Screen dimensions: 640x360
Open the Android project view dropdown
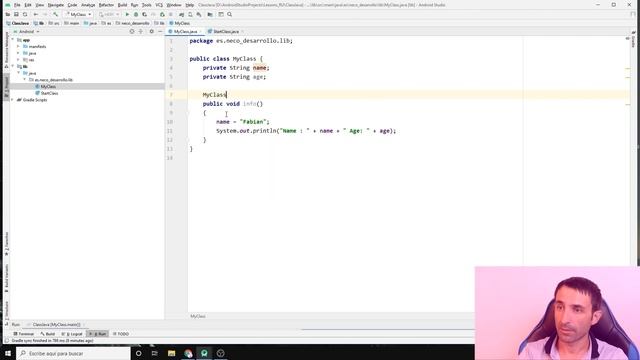[x=27, y=31]
